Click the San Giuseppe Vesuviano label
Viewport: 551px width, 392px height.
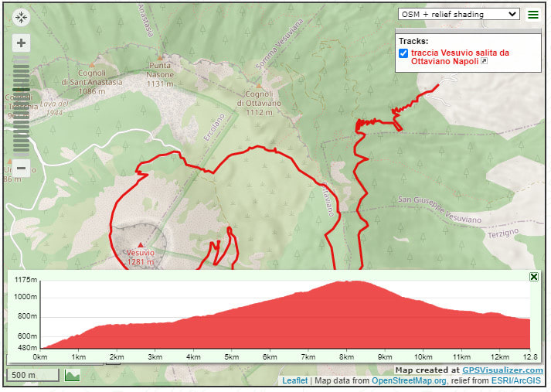(439, 210)
